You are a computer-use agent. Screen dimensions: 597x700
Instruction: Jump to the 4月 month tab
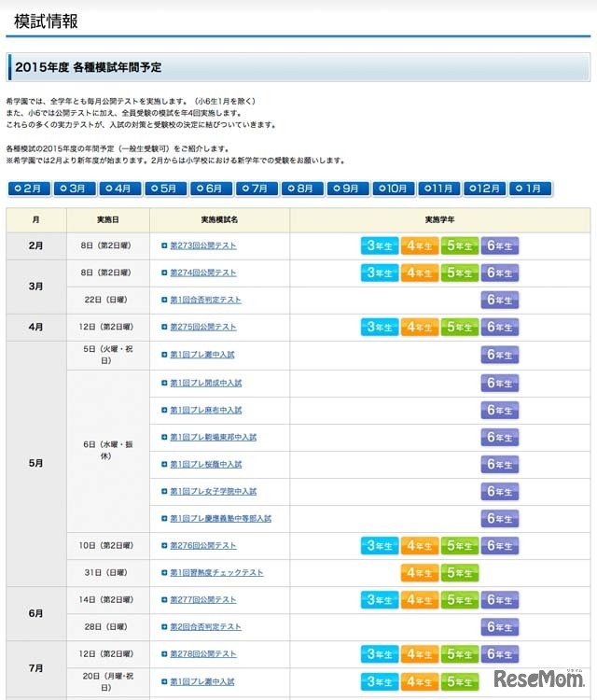(120, 189)
